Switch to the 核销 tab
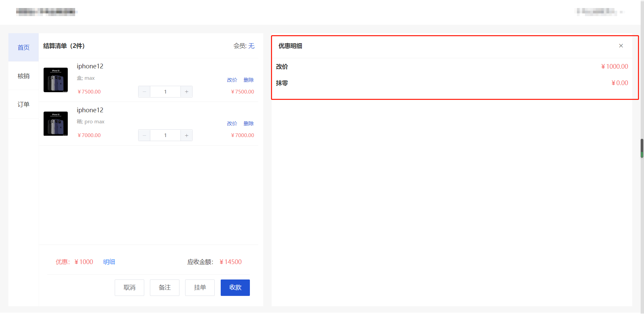This screenshot has height=314, width=644. click(23, 76)
